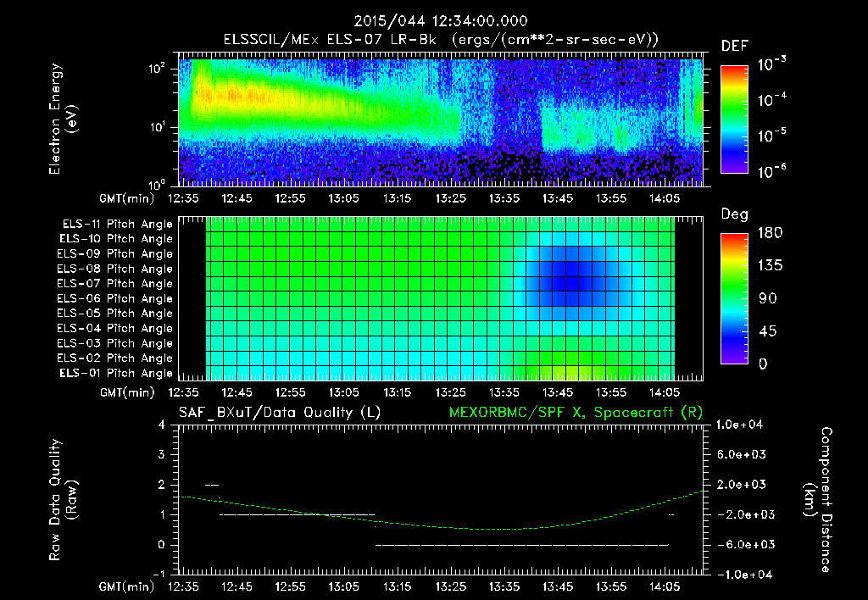Image resolution: width=868 pixels, height=600 pixels.
Task: Click the 45 tick on Deg scale
Action: (x=767, y=331)
